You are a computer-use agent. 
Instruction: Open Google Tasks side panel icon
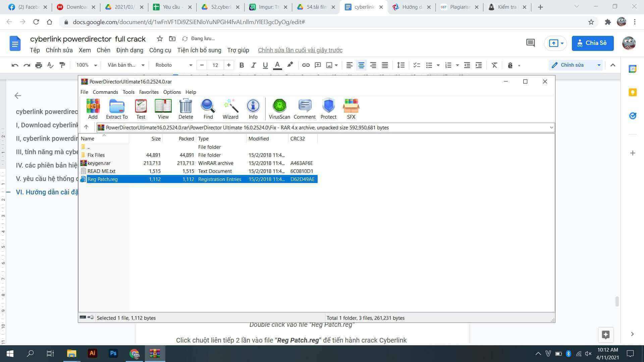click(633, 116)
